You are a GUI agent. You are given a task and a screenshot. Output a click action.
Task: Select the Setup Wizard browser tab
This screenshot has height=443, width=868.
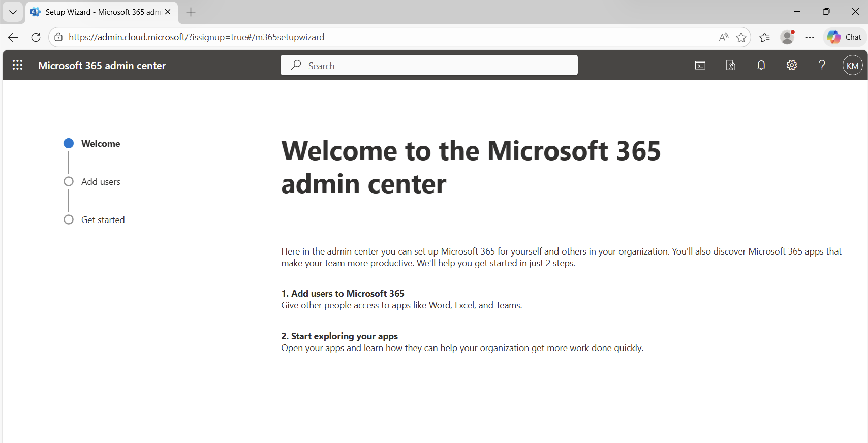point(102,12)
